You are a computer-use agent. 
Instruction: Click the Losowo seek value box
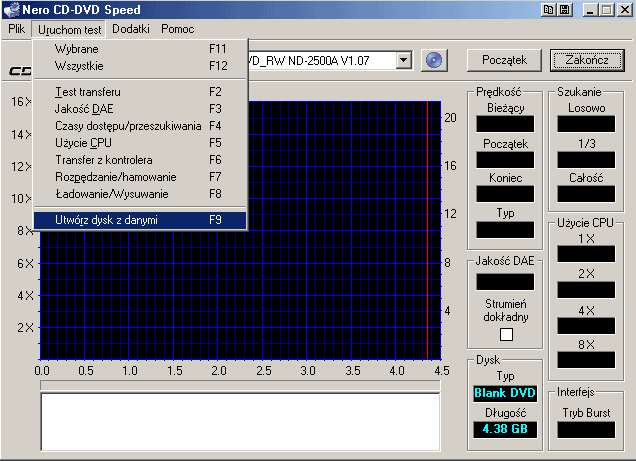point(586,124)
